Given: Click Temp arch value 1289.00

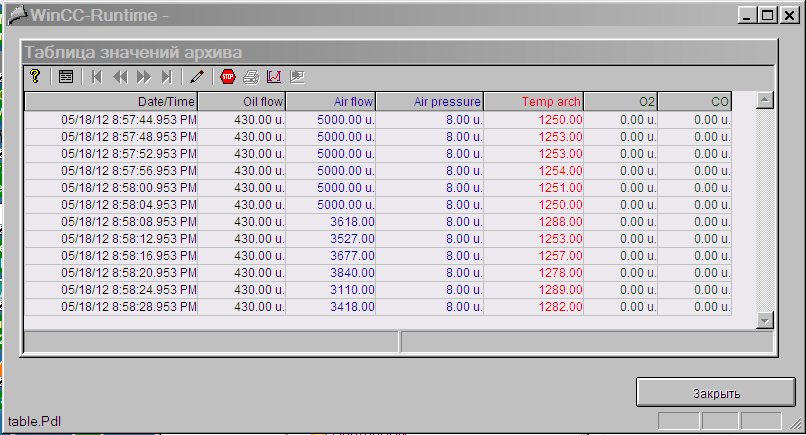Looking at the screenshot, I should point(560,289).
